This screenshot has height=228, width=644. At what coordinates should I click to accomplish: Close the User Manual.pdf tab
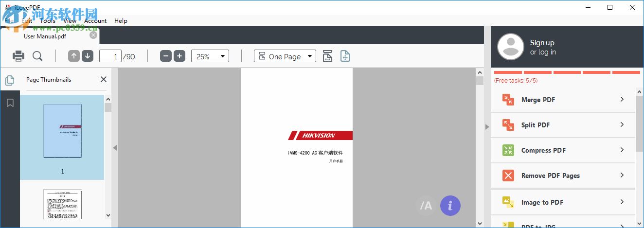pyautogui.click(x=93, y=35)
